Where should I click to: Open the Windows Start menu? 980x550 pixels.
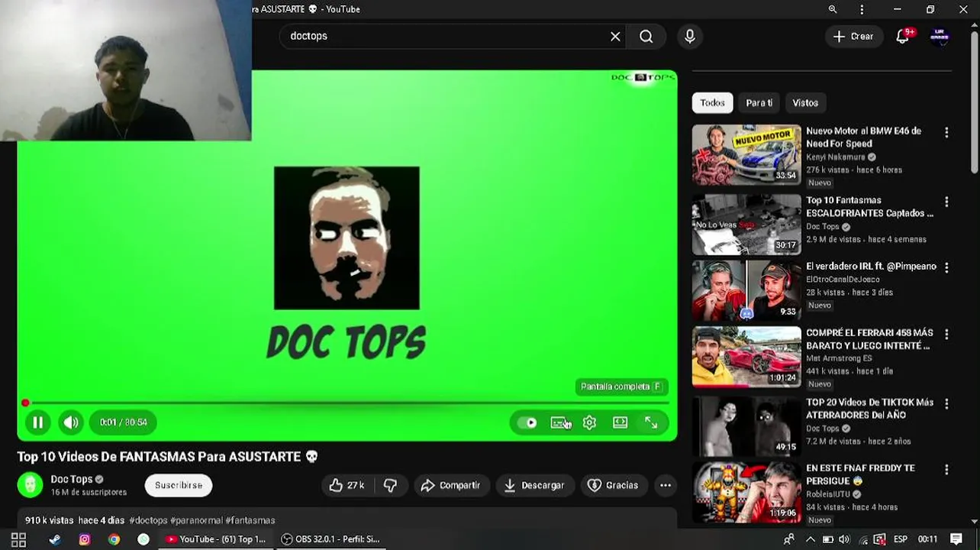(x=18, y=539)
